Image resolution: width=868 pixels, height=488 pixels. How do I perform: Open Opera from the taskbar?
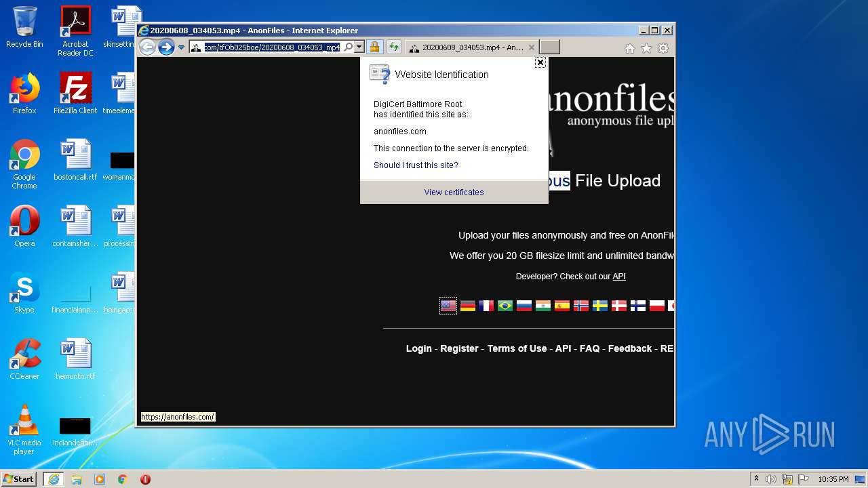pos(145,479)
